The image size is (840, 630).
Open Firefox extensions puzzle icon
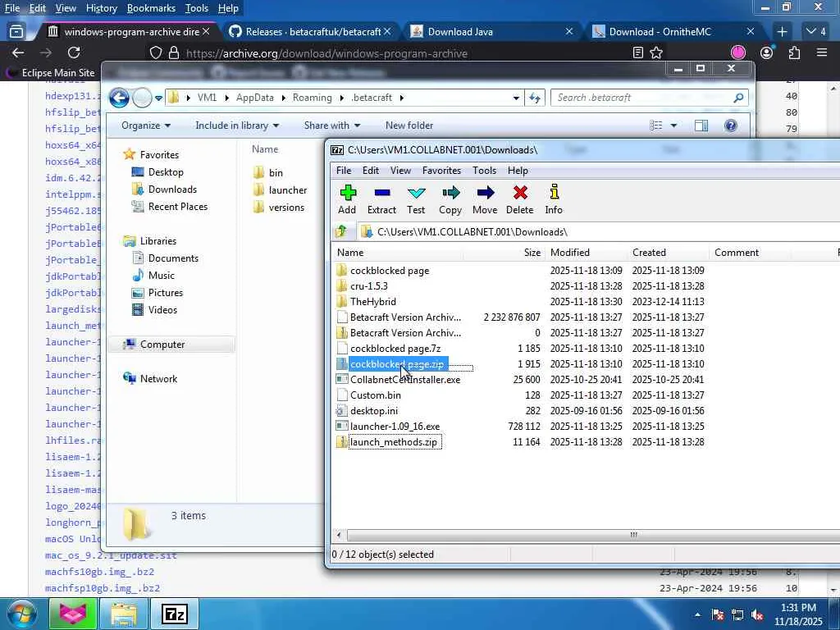(794, 52)
